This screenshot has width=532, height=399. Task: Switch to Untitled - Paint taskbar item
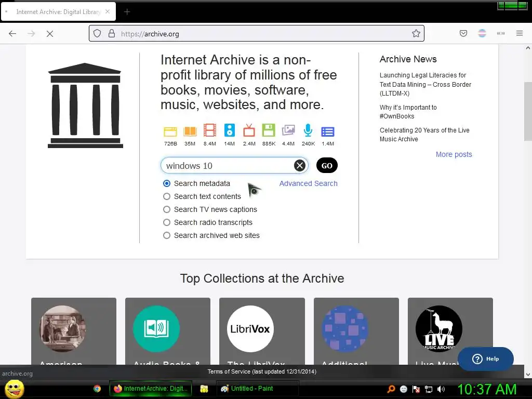[257, 389]
